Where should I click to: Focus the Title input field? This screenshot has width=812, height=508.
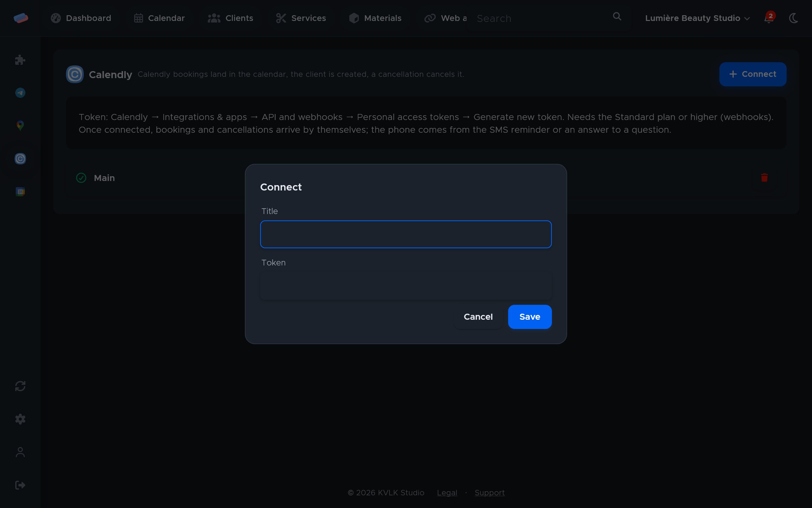[x=406, y=234]
